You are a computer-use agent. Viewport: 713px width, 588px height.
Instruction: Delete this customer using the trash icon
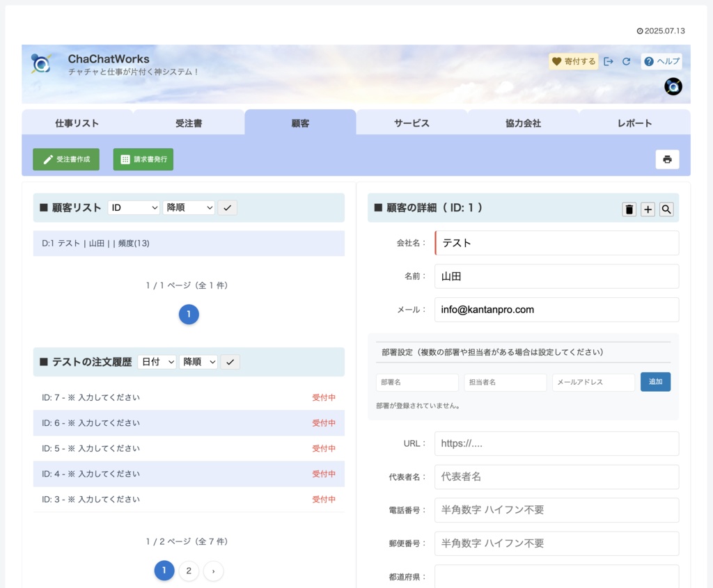click(629, 209)
